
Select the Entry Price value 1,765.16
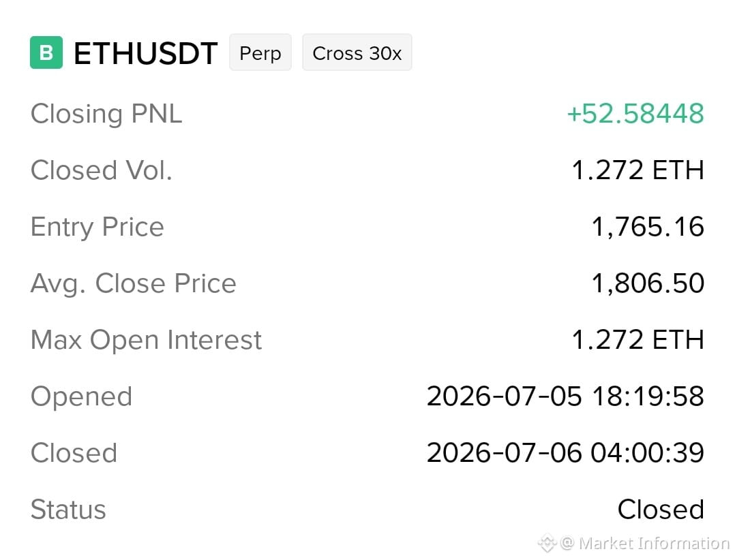pyautogui.click(x=648, y=227)
